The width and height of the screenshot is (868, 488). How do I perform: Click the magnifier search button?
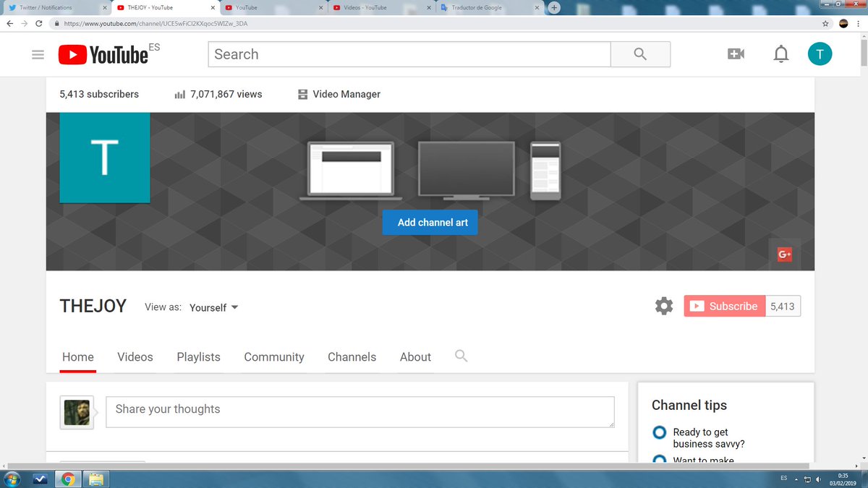point(640,54)
